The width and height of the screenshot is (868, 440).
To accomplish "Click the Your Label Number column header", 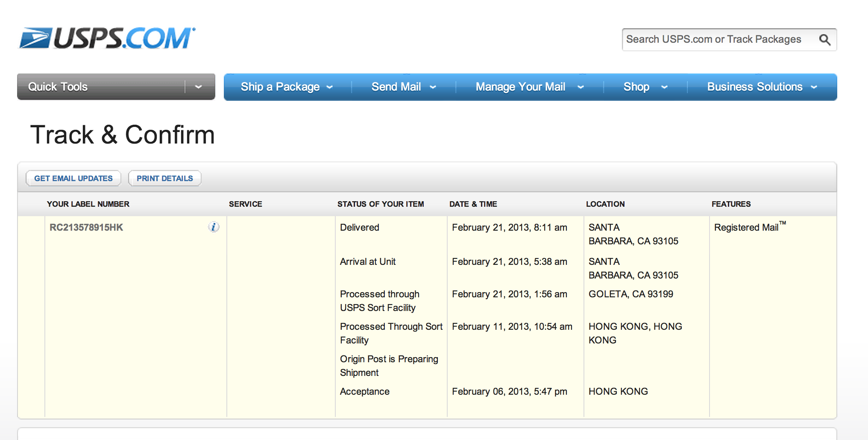I will 88,204.
